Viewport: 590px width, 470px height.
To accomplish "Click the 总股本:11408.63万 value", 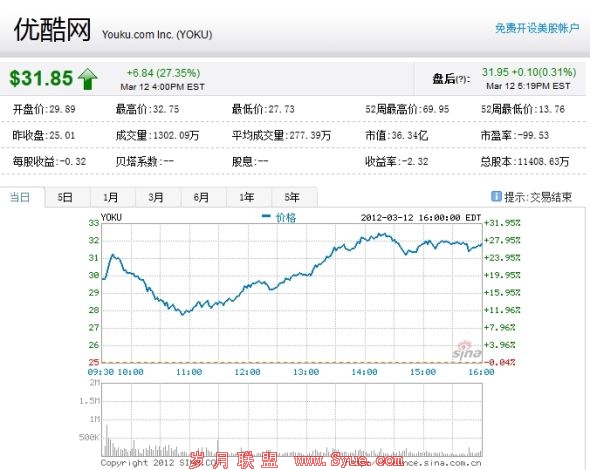I will (525, 162).
